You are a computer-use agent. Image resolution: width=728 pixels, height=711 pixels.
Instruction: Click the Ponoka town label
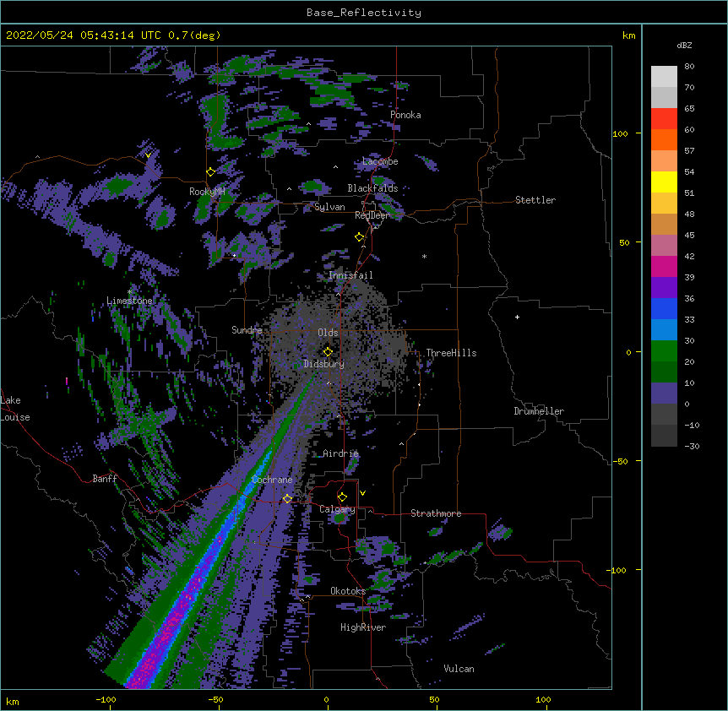pos(405,115)
